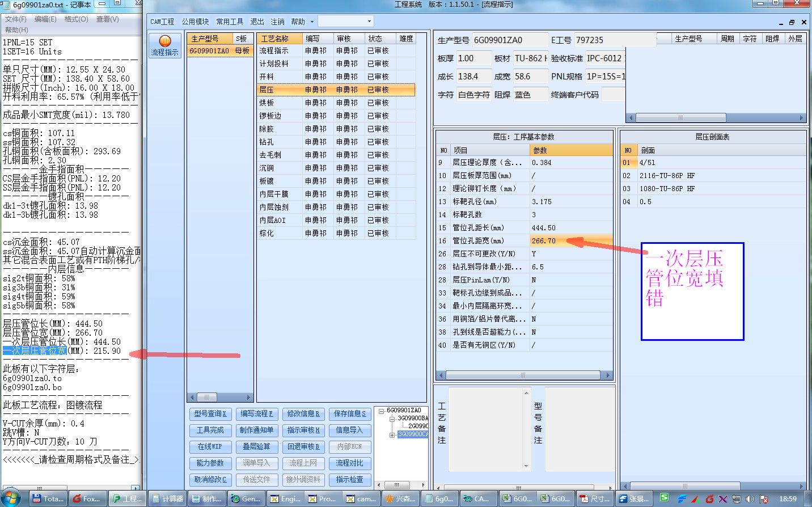Screen dimensions: 812x507
Task: Collapse the 6G09901ZA0 tree node
Action: pos(382,411)
